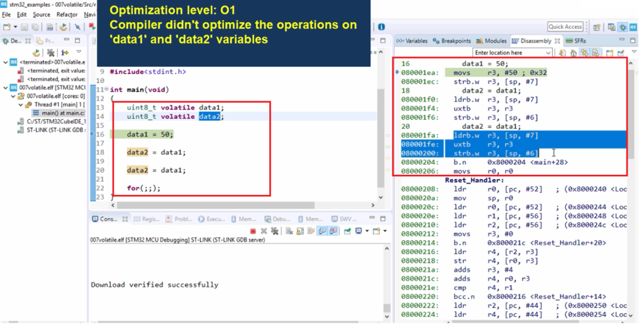Open the New icon's dropdown arrow
The width and height of the screenshot is (644, 324).
point(15,27)
